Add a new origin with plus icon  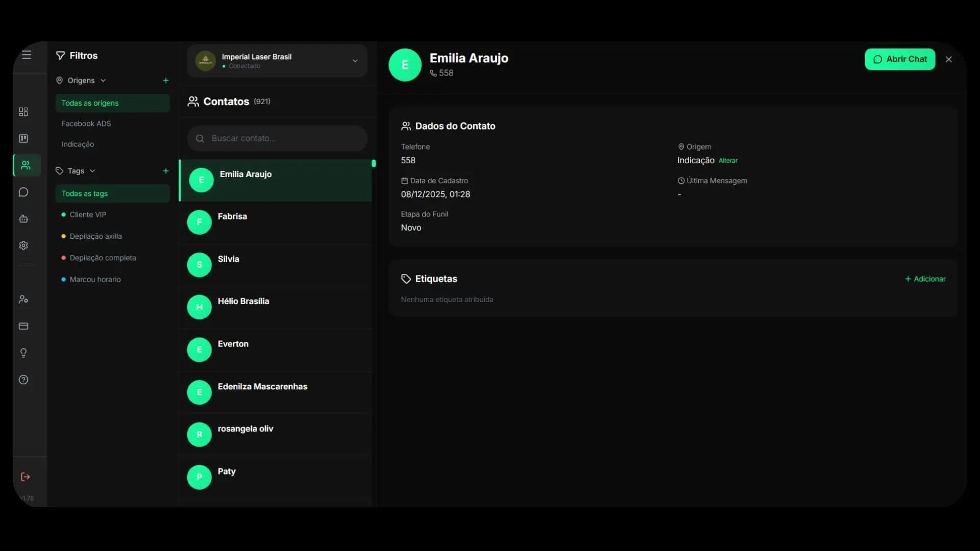coord(166,81)
